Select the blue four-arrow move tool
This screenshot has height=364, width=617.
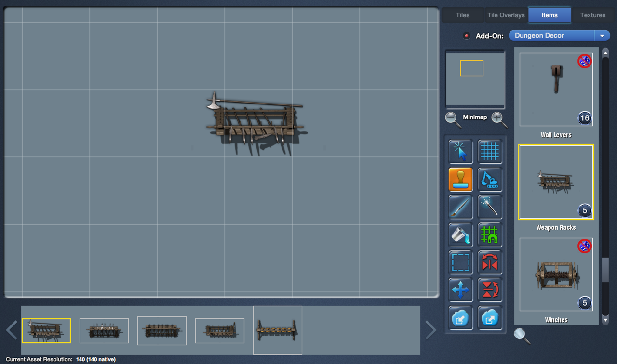460,290
